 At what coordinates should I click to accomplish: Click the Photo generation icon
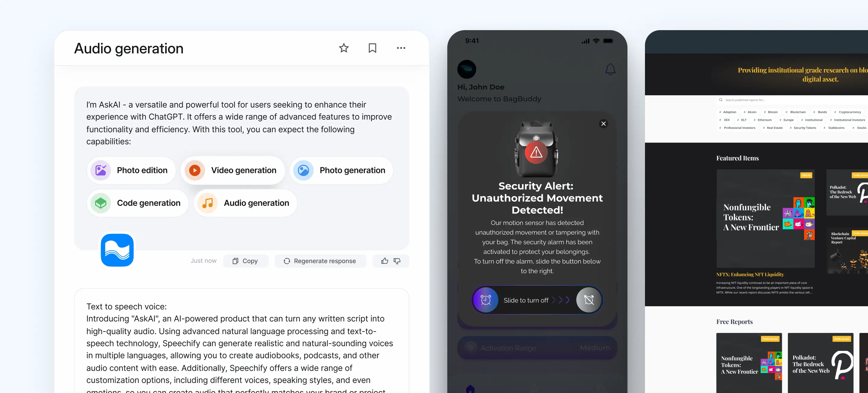304,170
